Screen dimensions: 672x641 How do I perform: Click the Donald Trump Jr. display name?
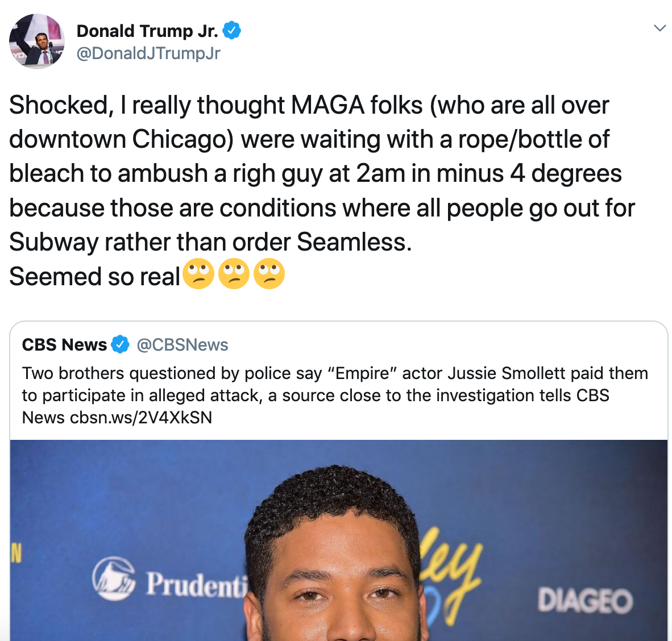pyautogui.click(x=147, y=31)
